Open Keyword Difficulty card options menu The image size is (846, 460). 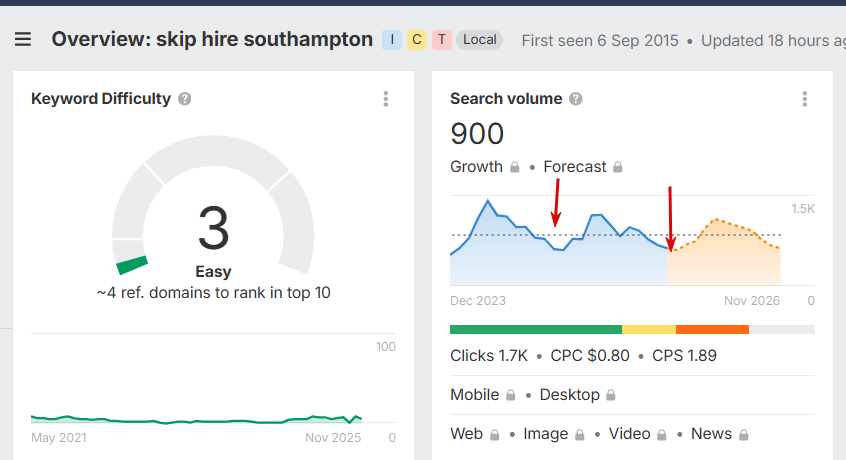(386, 99)
